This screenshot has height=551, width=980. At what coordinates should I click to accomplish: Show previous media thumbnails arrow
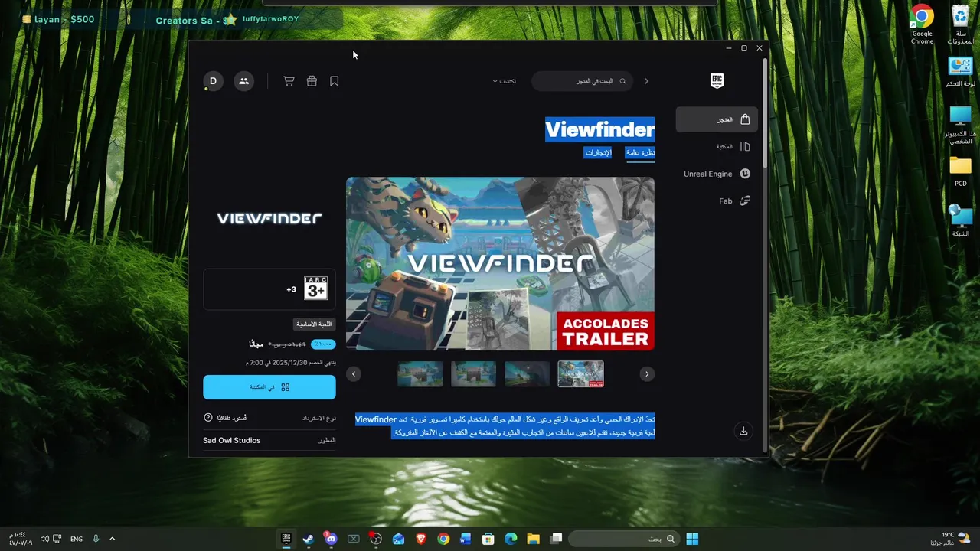click(353, 374)
